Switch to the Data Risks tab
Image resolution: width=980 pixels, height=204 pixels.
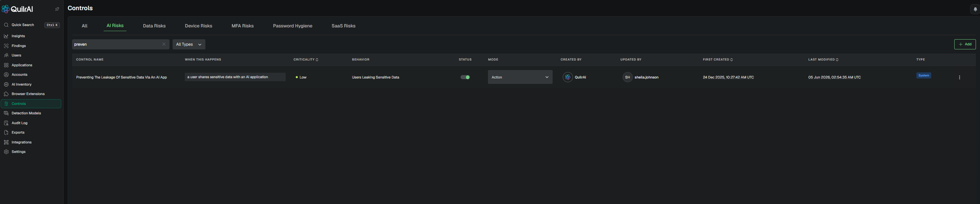[154, 26]
